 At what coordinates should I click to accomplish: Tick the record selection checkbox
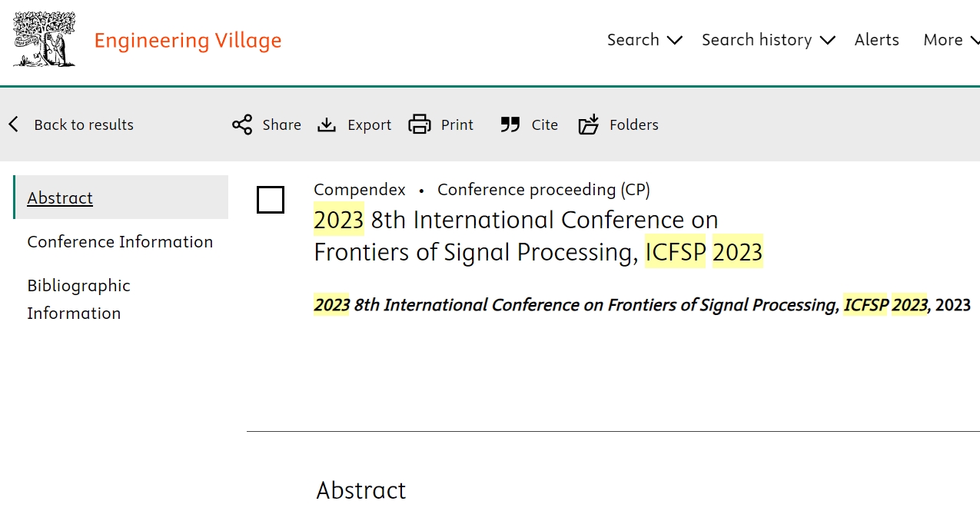(271, 200)
